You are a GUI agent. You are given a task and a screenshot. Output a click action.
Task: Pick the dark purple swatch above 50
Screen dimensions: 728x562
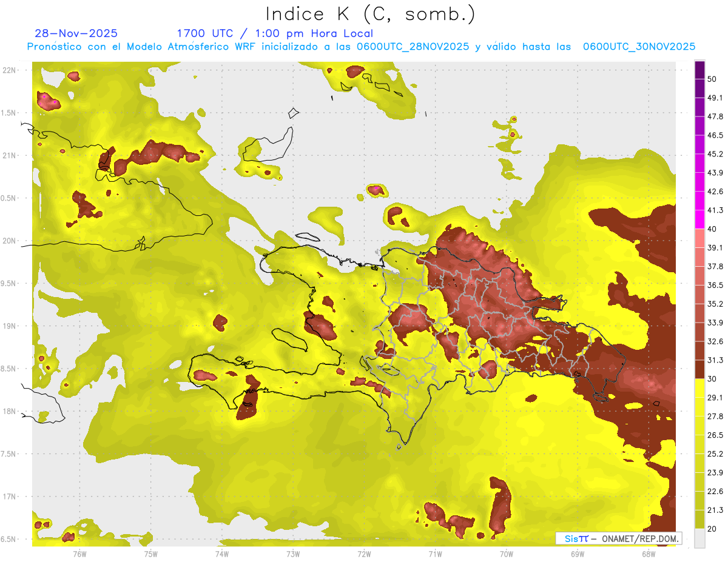point(699,70)
